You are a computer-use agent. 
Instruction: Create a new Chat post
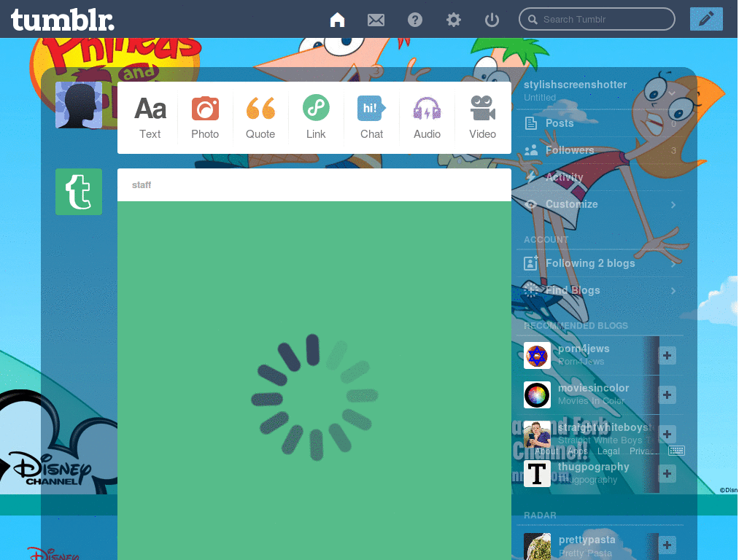371,117
